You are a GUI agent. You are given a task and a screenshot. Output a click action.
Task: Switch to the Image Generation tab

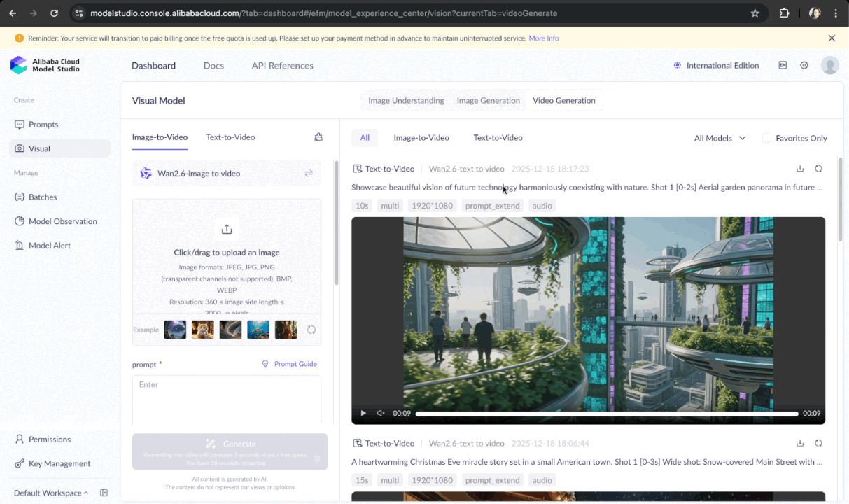[x=488, y=101]
